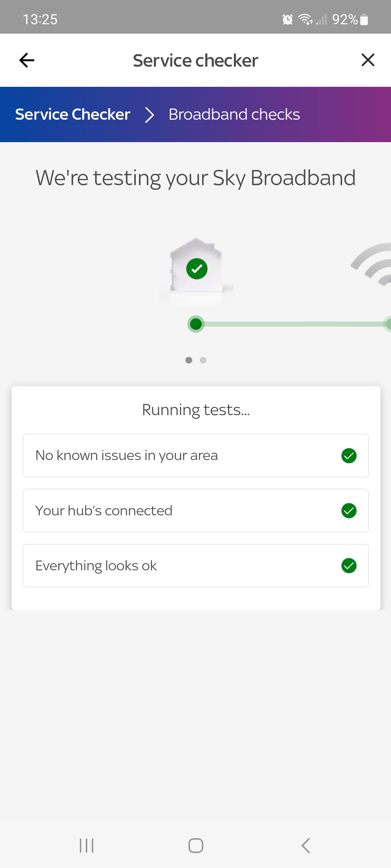Tap the breadcrumb chevron arrow
Image resolution: width=391 pixels, height=868 pixels.
click(x=150, y=115)
